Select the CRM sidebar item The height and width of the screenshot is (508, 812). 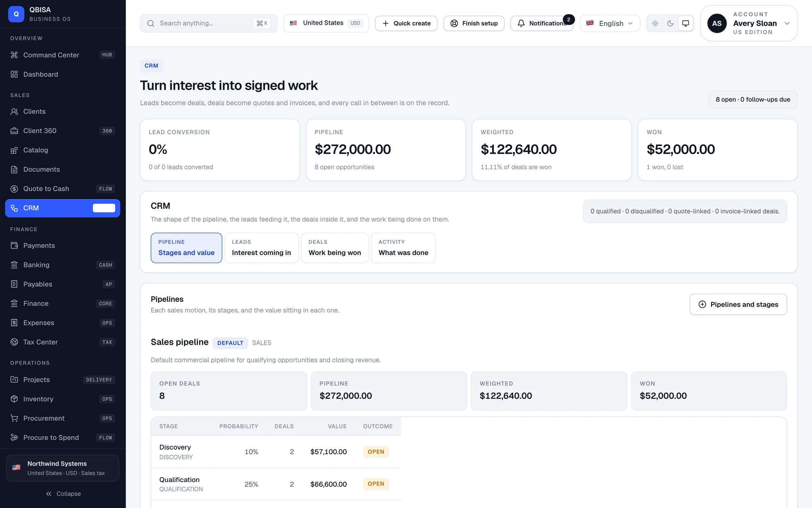[x=63, y=208]
